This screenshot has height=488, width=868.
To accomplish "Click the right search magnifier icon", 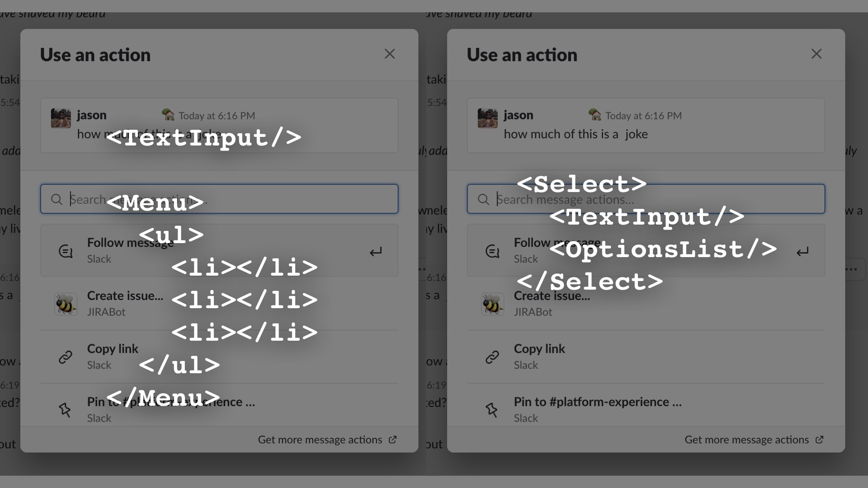I will pyautogui.click(x=483, y=199).
